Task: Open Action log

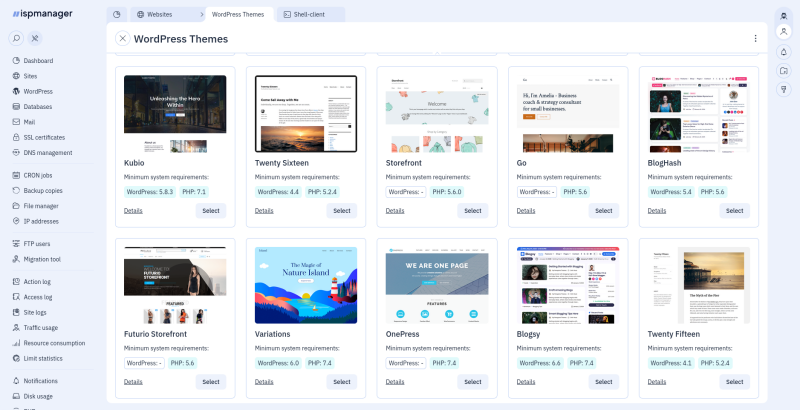Action: pos(37,281)
